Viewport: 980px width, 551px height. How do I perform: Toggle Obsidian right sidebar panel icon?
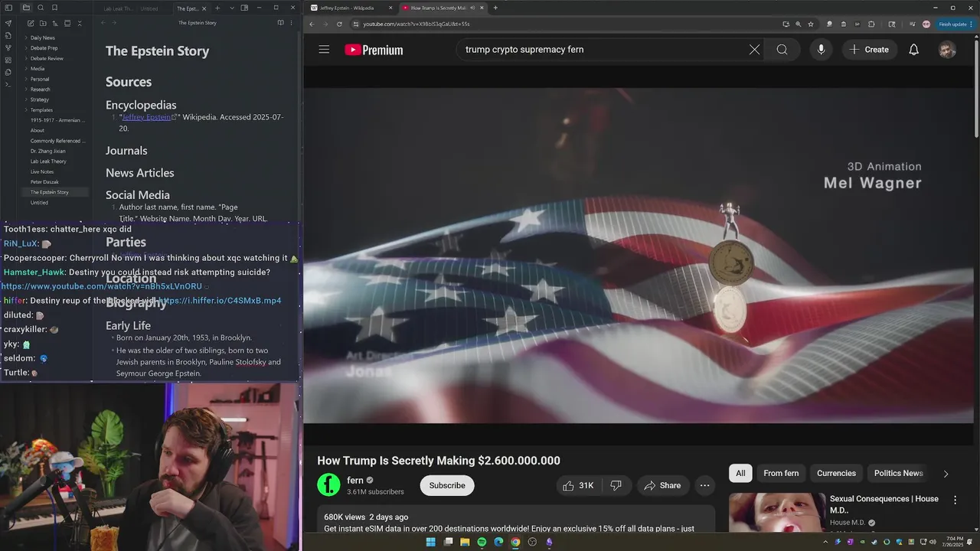pyautogui.click(x=244, y=8)
